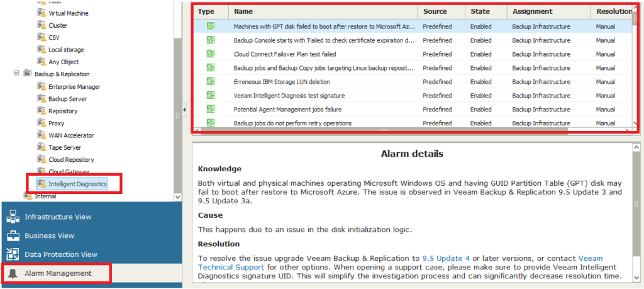Sort alarms by Source column header

(442, 11)
